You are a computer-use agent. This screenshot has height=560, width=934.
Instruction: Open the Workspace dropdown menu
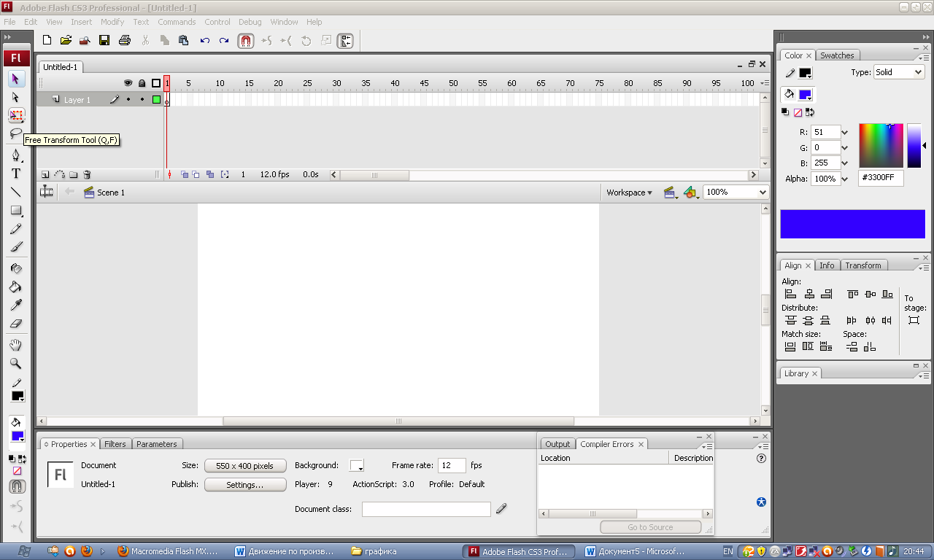tap(629, 192)
